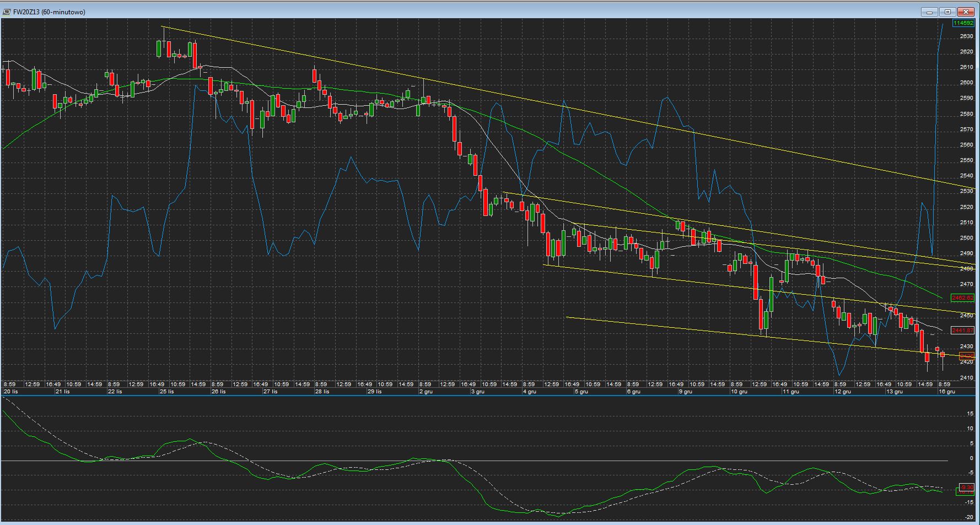The height and width of the screenshot is (525, 980).
Task: Click the orange current price label near 2425
Action: coord(967,356)
